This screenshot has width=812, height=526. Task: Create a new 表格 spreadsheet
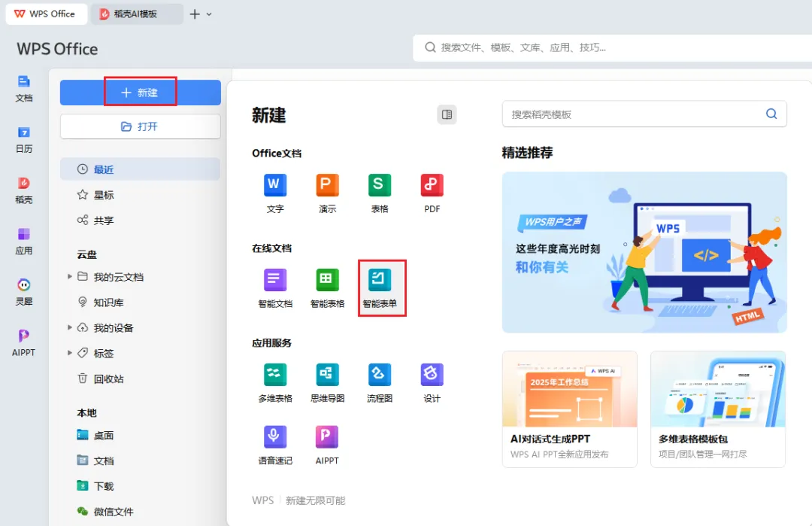(x=380, y=193)
